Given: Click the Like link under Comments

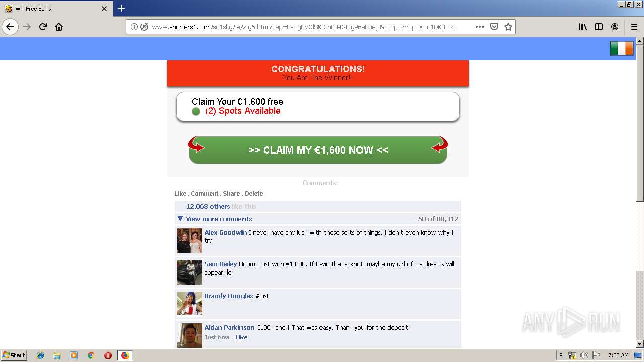Looking at the screenshot, I should click(x=180, y=194).
